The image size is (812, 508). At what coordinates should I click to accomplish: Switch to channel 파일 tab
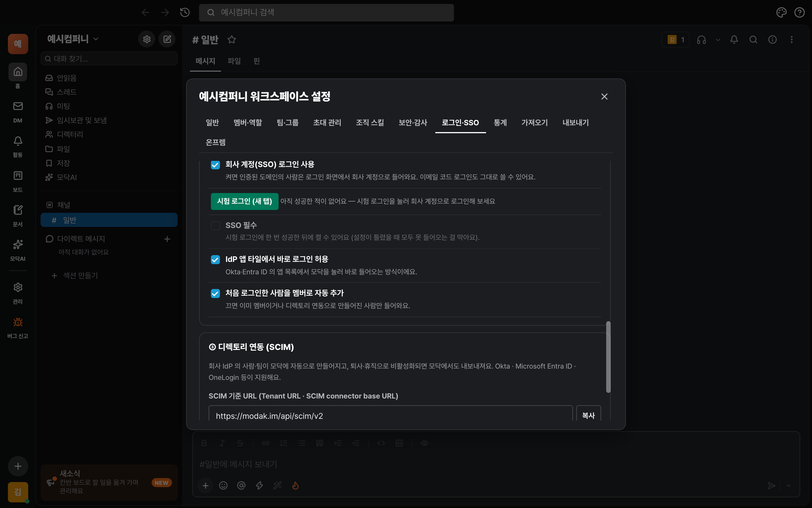[234, 61]
